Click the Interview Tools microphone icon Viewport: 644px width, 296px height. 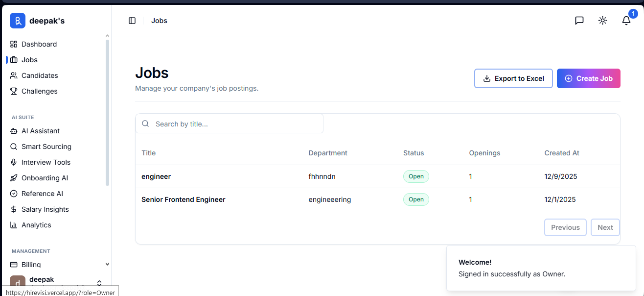pyautogui.click(x=14, y=162)
